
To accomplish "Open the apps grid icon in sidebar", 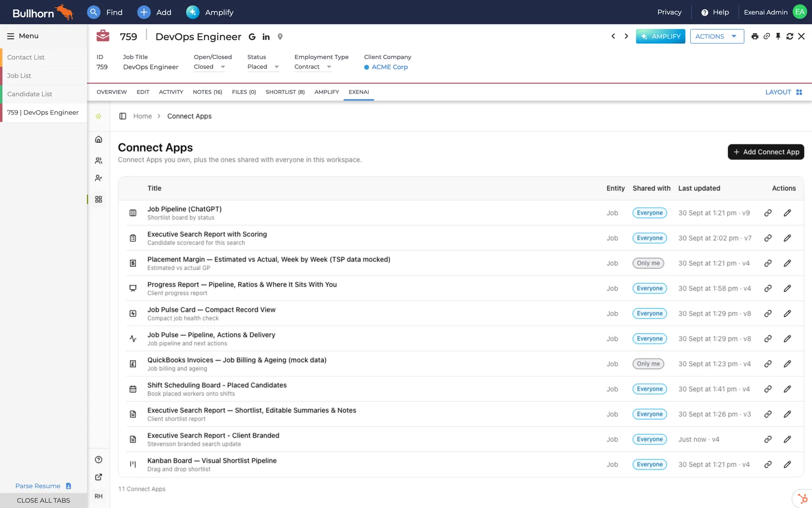I will 98,200.
